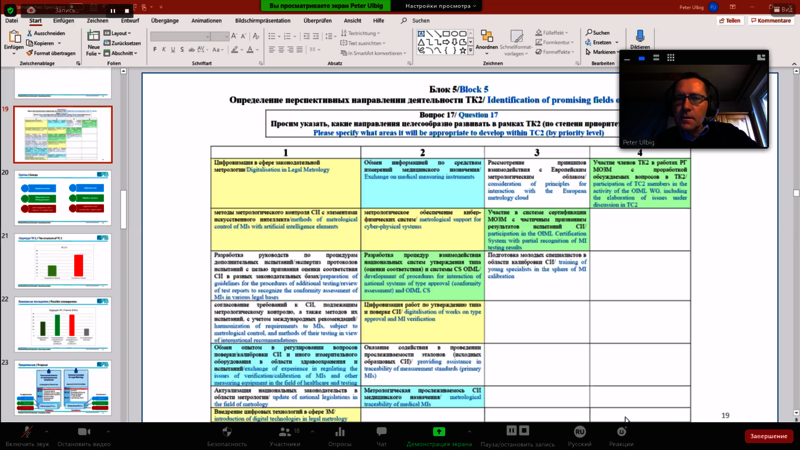Click the Neue Folie icon

[93, 40]
